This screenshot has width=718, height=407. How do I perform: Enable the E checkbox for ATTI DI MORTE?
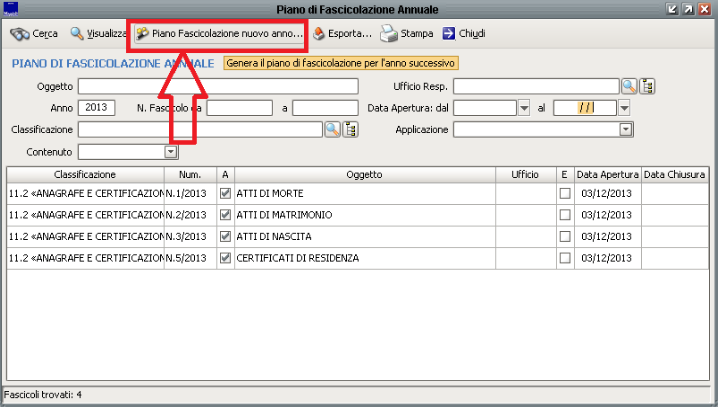(x=565, y=193)
